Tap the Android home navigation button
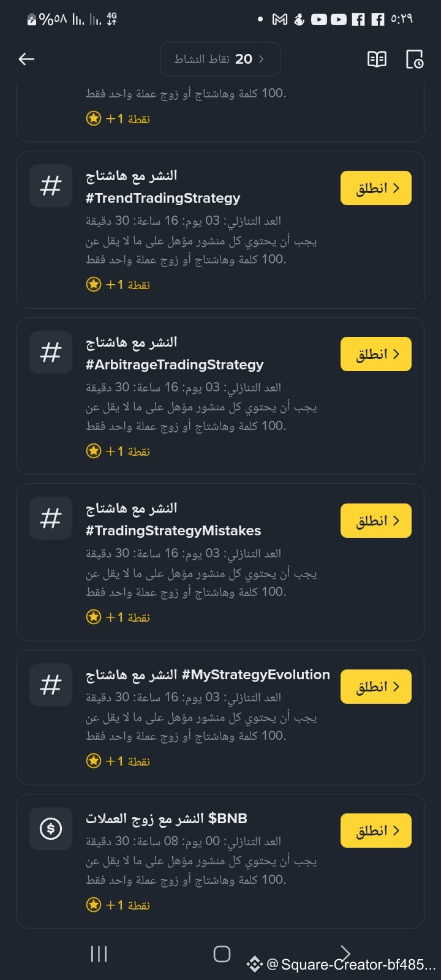The width and height of the screenshot is (441, 980). [222, 954]
